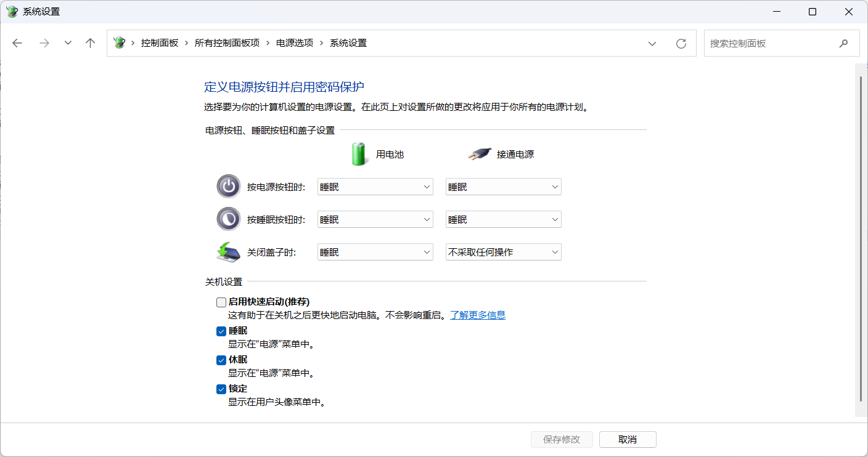Viewport: 868px width, 457px height.
Task: Click the laptop lid close icon
Action: 229,251
